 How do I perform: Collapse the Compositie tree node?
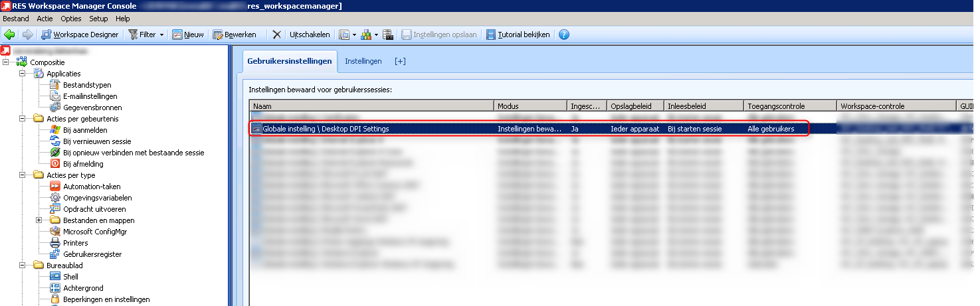5,62
